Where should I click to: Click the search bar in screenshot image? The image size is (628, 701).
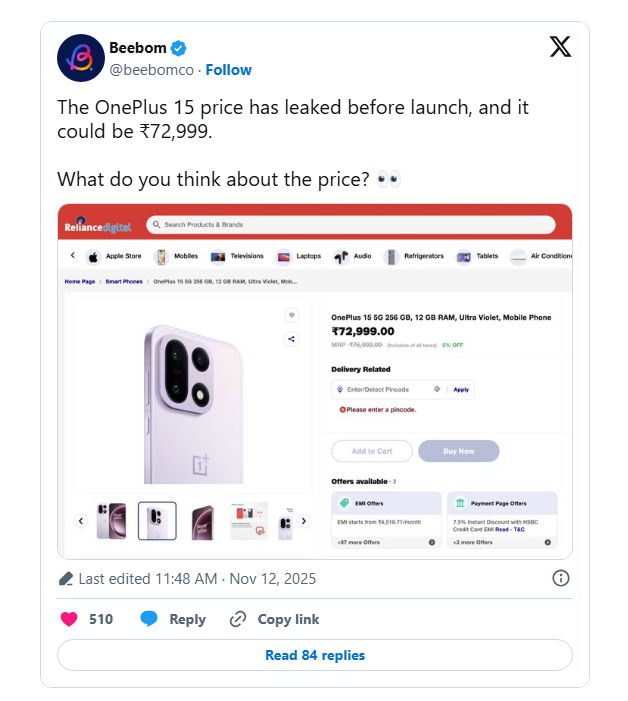350,224
